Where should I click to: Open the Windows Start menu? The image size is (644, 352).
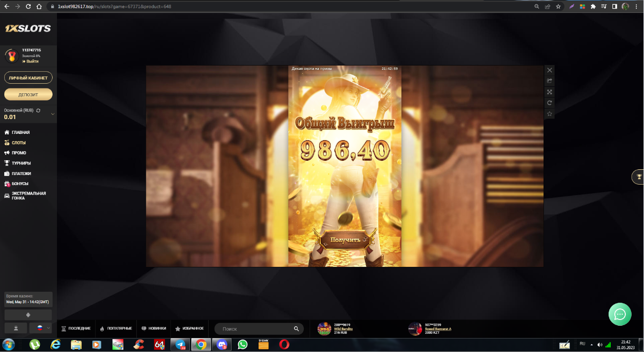pos(9,344)
